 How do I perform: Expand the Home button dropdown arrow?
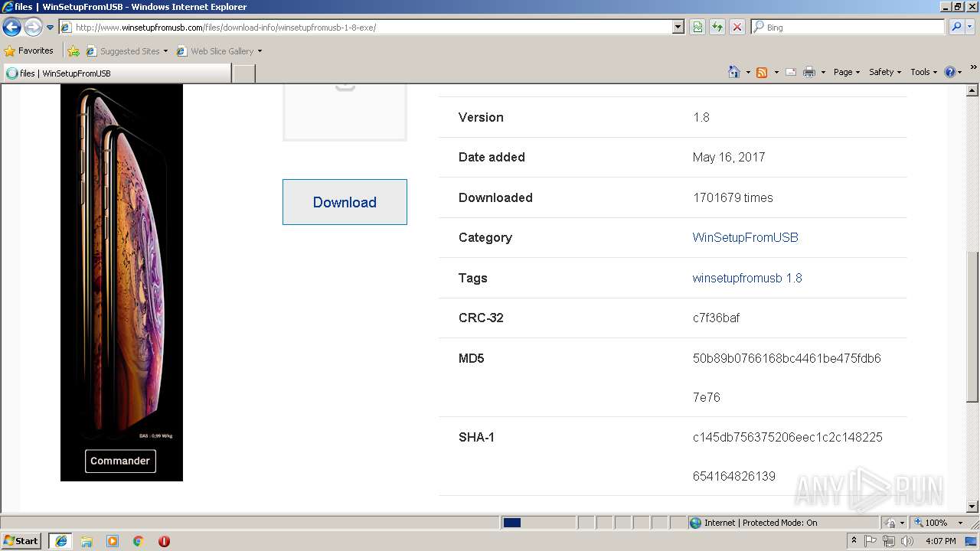pos(747,72)
